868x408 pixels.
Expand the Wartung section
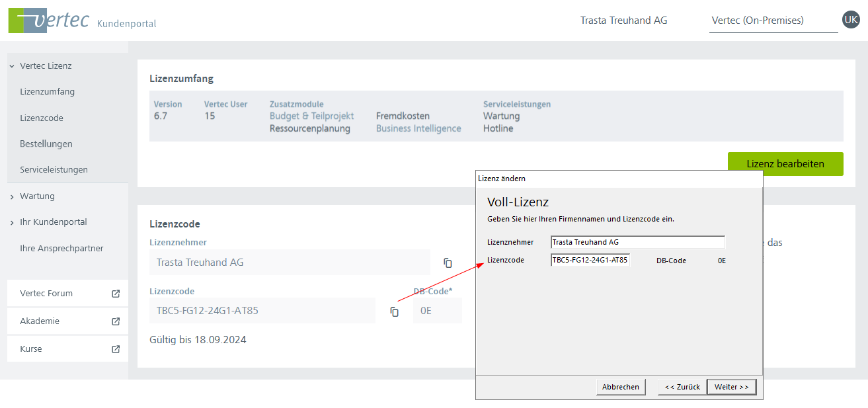[x=12, y=196]
